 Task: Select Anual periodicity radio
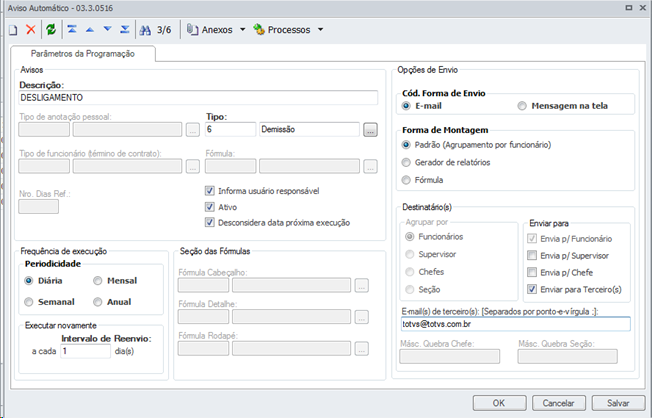pyautogui.click(x=97, y=302)
